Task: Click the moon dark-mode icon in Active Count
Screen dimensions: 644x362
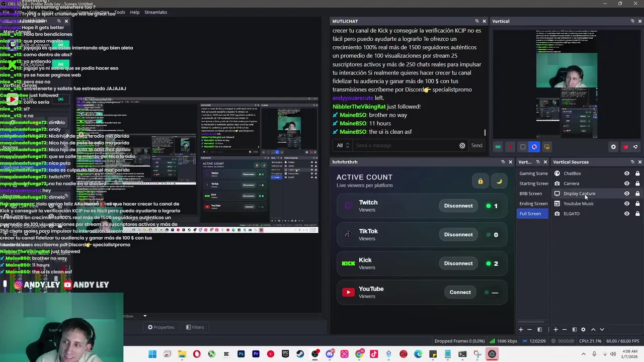Action: click(x=499, y=181)
